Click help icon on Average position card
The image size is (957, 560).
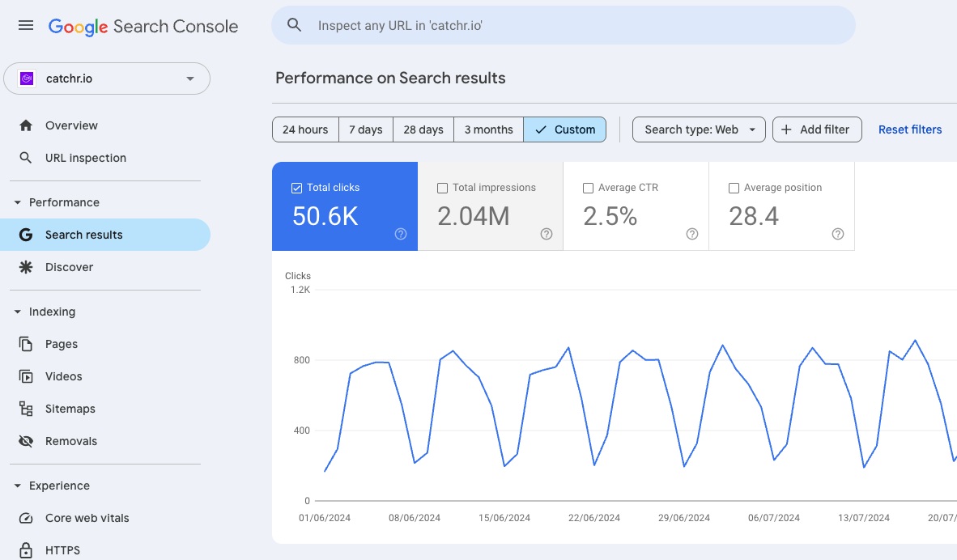(x=838, y=234)
